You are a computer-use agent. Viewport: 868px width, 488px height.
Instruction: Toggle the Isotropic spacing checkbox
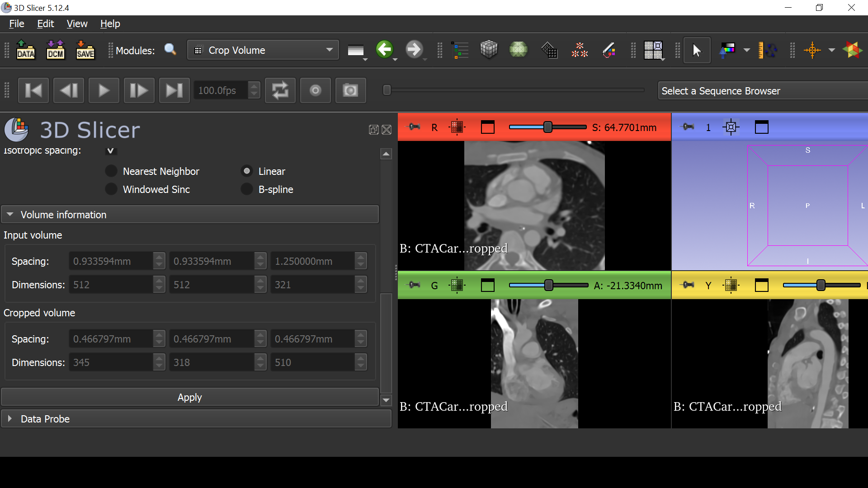pyautogui.click(x=111, y=151)
